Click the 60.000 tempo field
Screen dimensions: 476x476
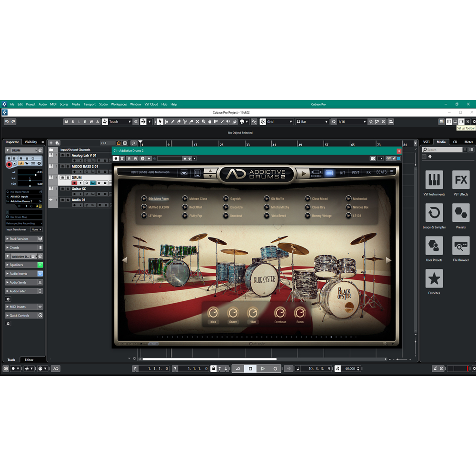click(350, 368)
